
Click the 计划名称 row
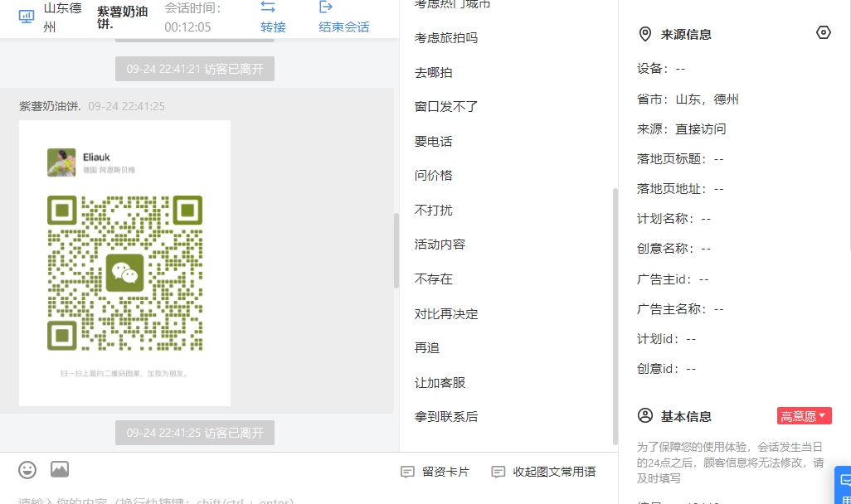coord(674,219)
